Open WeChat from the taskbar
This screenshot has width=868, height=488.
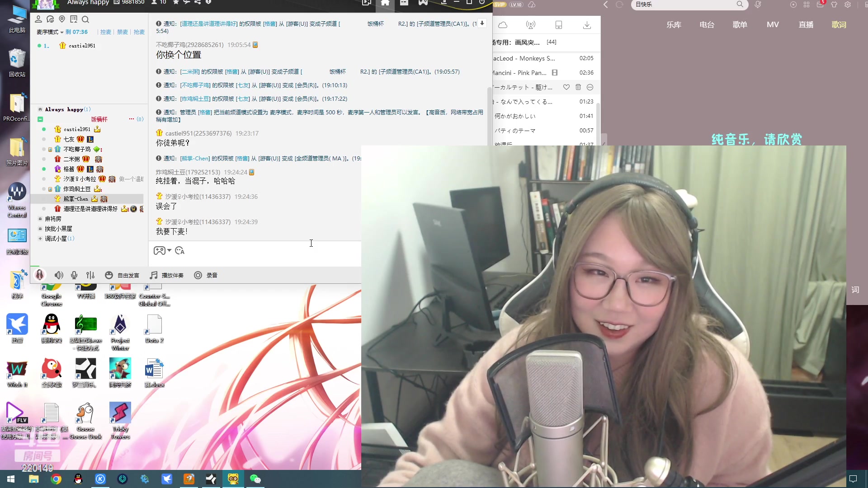point(255,479)
